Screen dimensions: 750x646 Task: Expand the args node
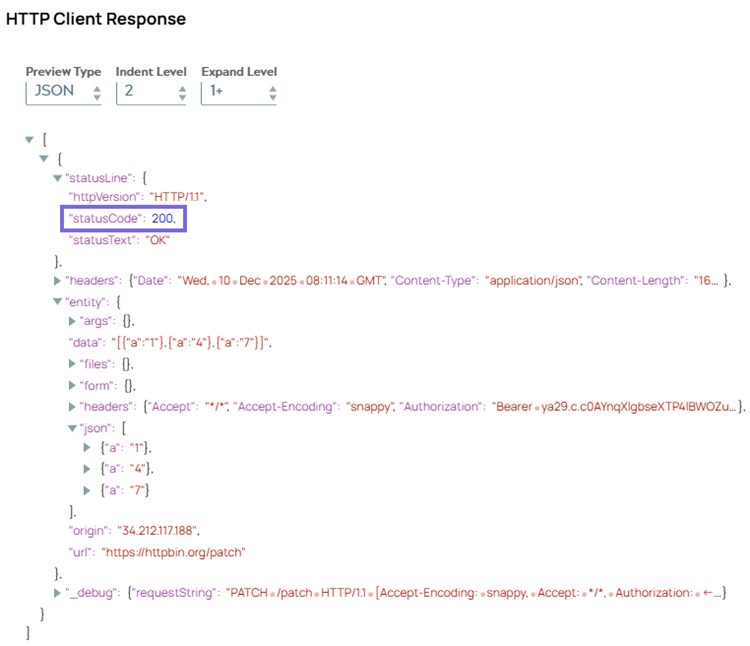click(72, 321)
